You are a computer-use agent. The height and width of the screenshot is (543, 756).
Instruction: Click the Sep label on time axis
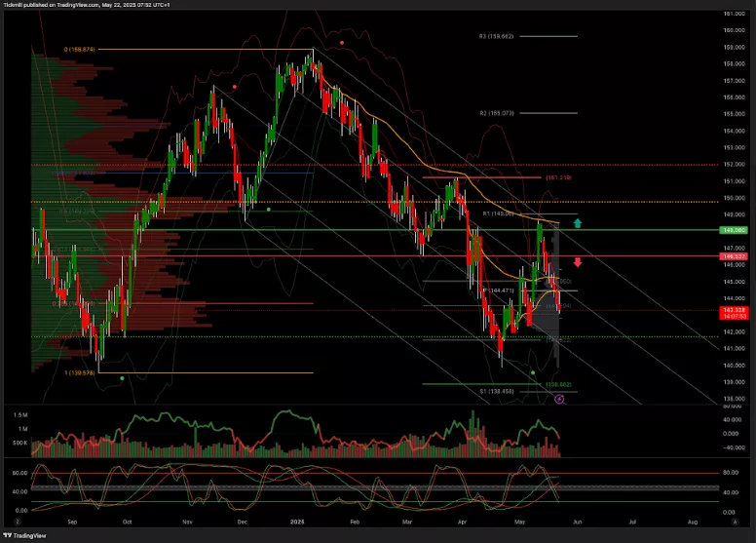pos(75,522)
